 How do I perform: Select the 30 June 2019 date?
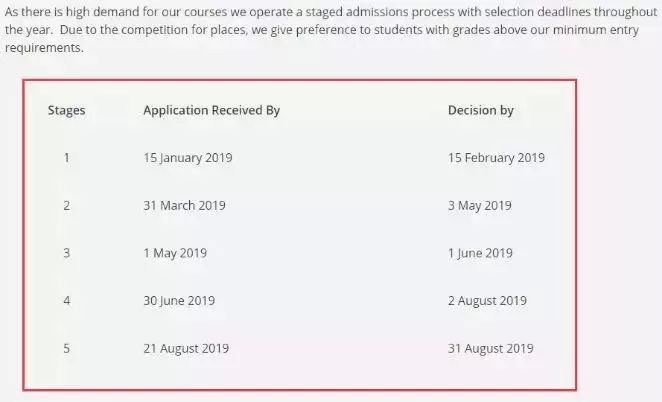click(179, 301)
